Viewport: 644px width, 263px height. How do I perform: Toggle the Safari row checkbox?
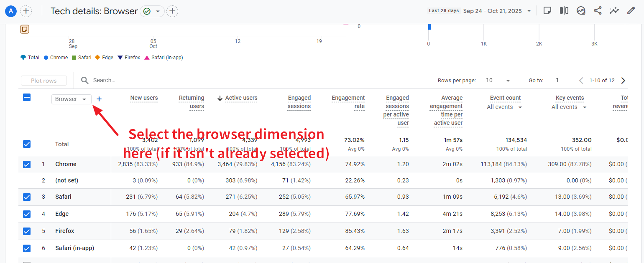pyautogui.click(x=27, y=197)
